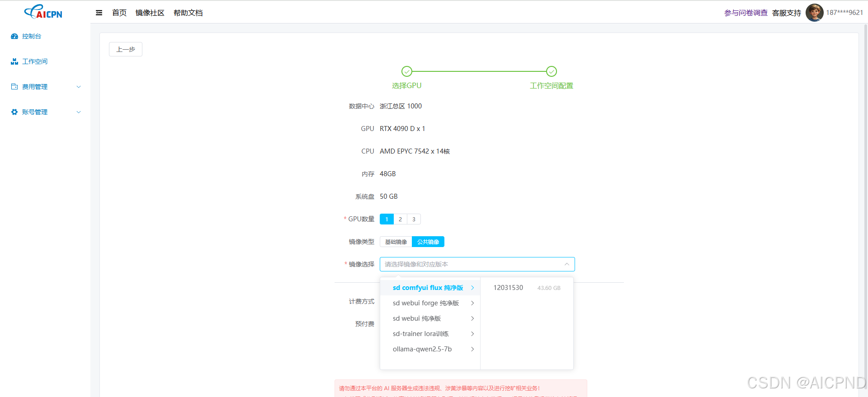Viewport: 868px width, 397px height.
Task: Open 账号管理 sidebar menu
Action: (45, 112)
